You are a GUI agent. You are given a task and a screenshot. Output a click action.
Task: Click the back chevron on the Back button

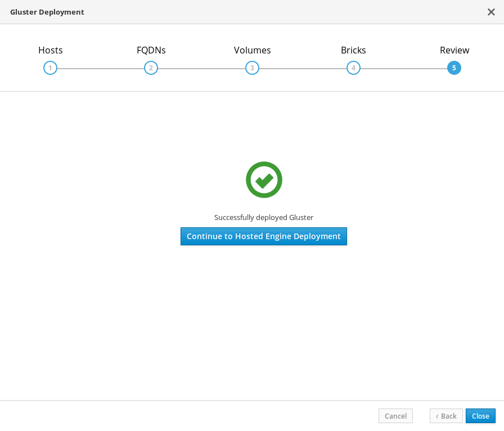pos(438,416)
